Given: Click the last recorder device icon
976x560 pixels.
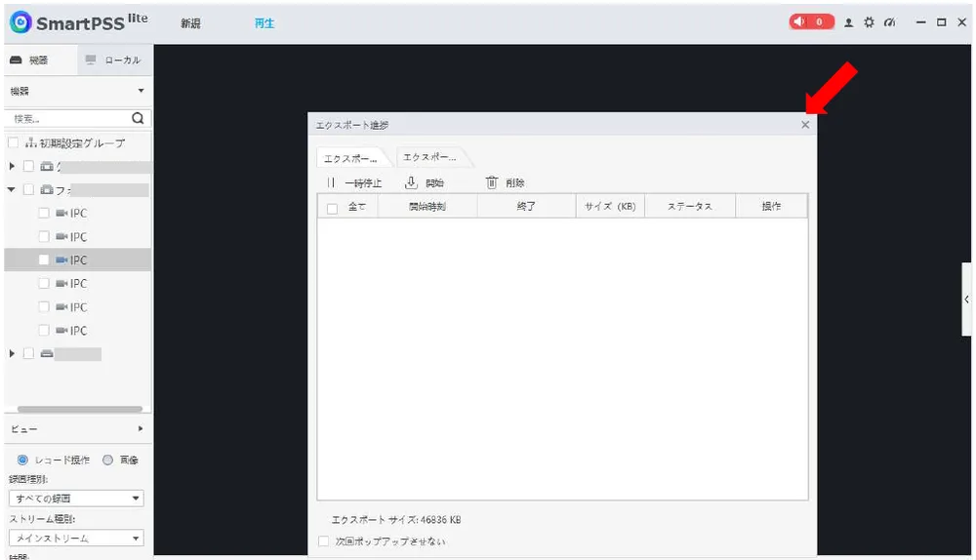Looking at the screenshot, I should click(x=47, y=353).
